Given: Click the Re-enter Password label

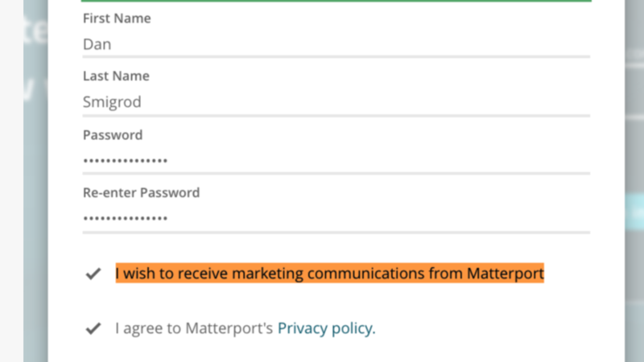Looking at the screenshot, I should 141,193.
